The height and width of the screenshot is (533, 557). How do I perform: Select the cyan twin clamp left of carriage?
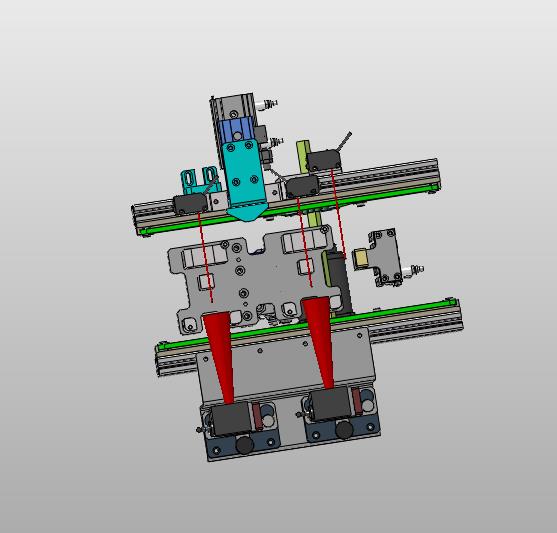pyautogui.click(x=201, y=181)
